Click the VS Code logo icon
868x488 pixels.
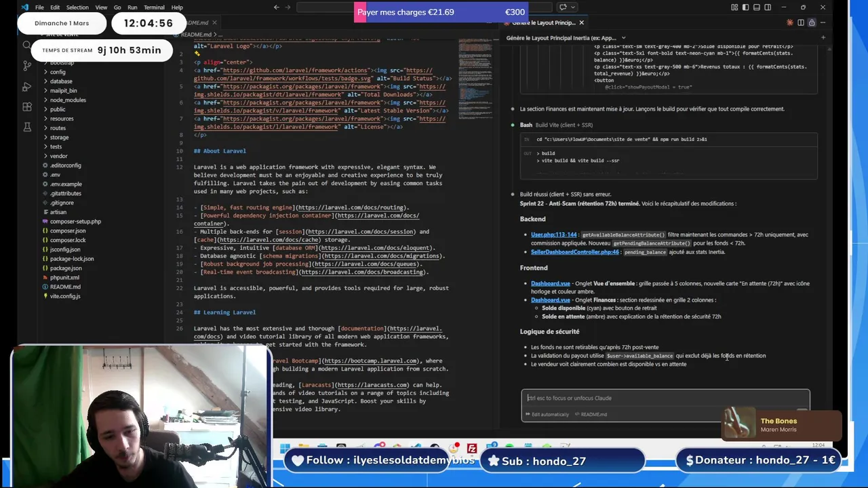click(x=25, y=7)
